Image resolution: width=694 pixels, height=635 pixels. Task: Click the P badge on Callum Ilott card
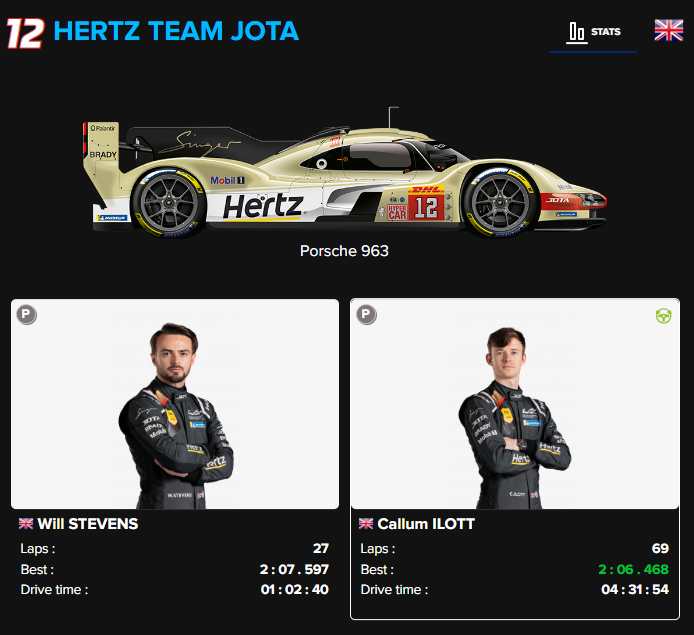point(366,315)
